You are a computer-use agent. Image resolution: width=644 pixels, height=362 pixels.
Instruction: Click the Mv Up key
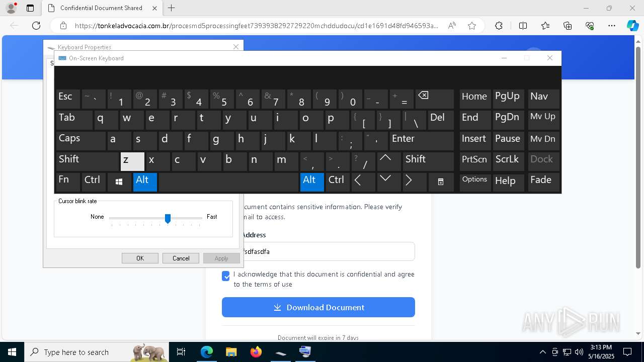(x=543, y=120)
